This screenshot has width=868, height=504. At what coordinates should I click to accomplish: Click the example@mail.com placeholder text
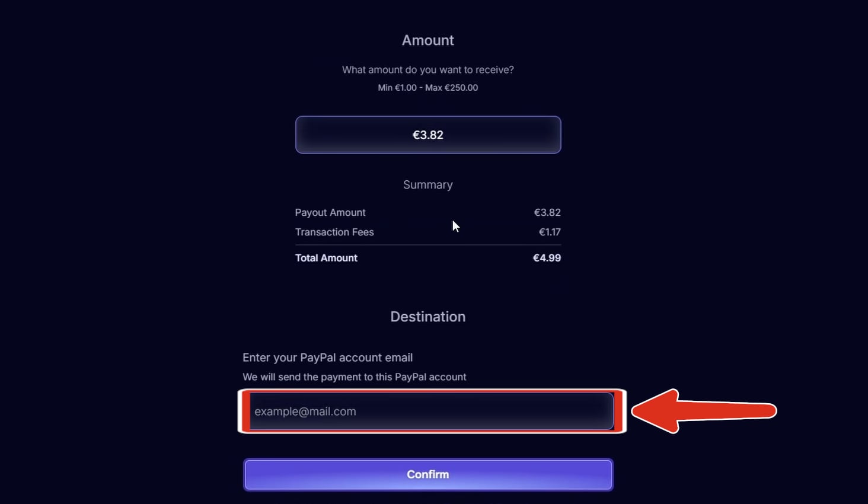click(305, 412)
